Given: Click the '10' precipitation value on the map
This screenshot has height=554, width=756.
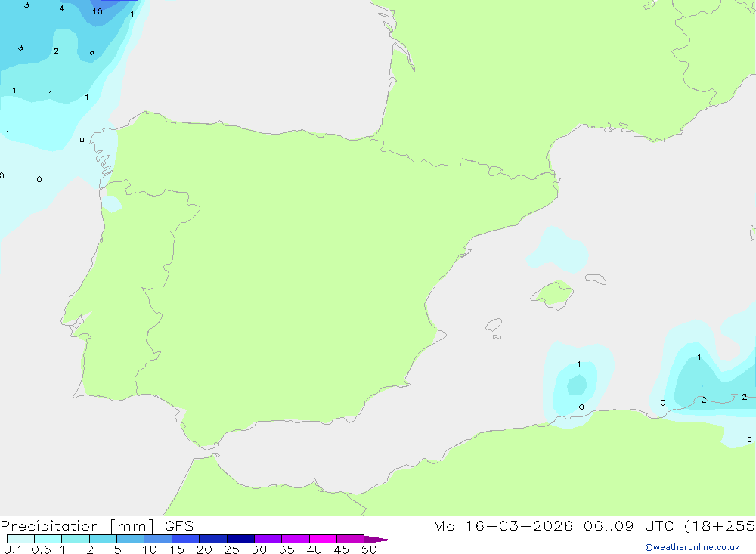Looking at the screenshot, I should click(x=98, y=11).
